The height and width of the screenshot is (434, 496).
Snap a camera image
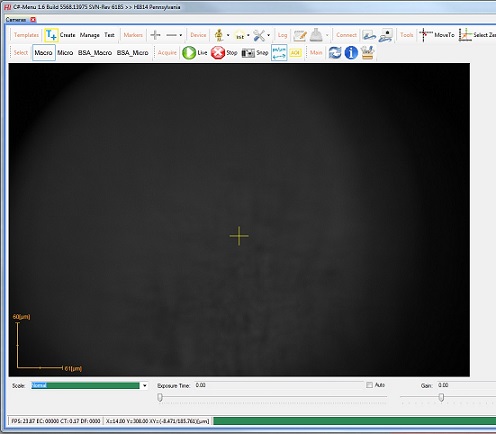pyautogui.click(x=255, y=53)
